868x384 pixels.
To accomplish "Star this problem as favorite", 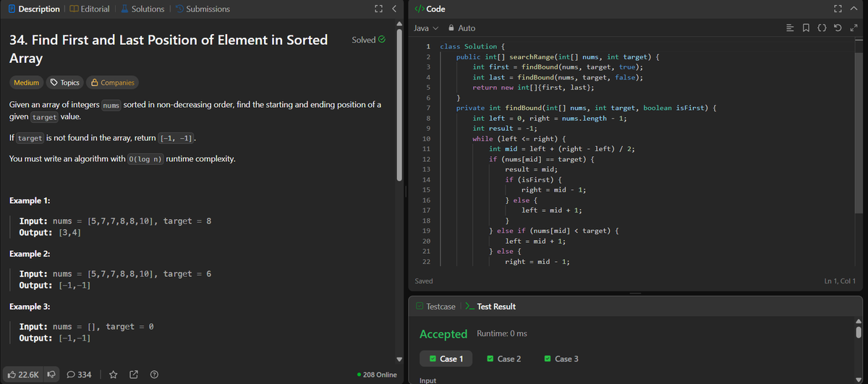I will 114,375.
